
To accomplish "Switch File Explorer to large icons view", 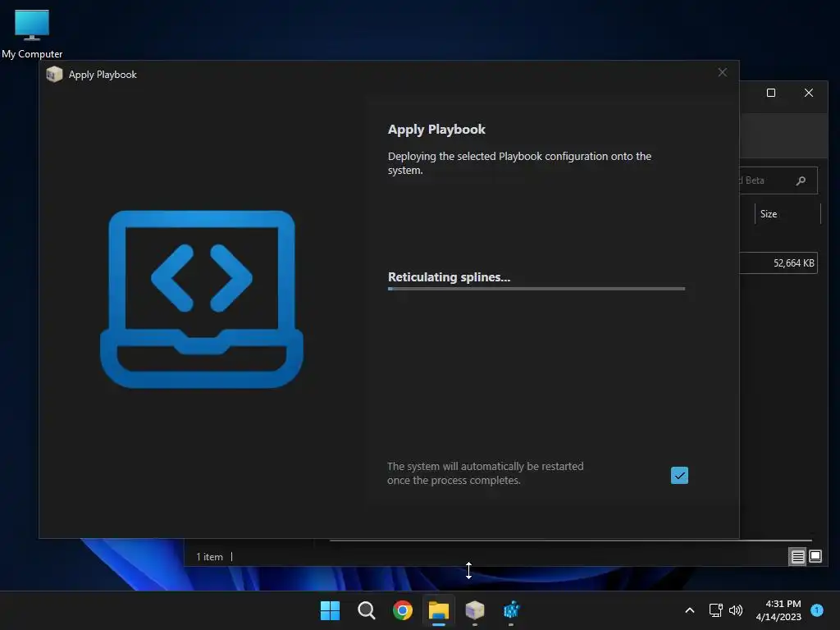I will click(815, 557).
